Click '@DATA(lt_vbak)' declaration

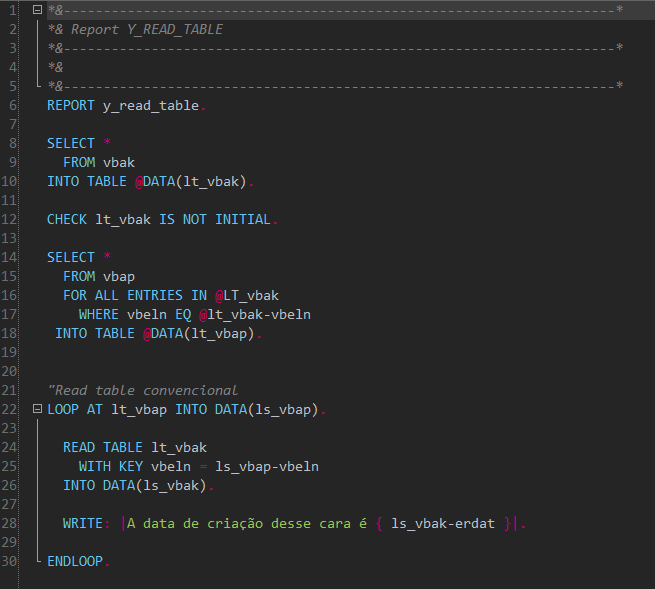[190, 182]
